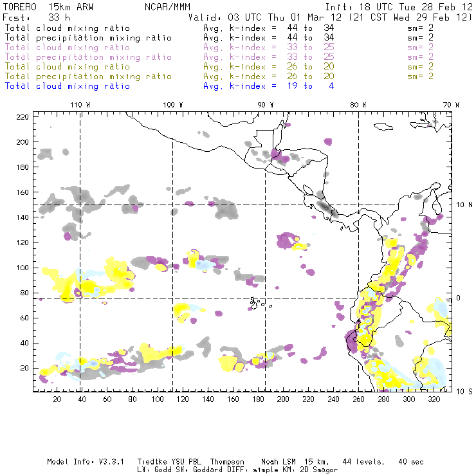Click the olive 'Total cloud mixing ratio' legend line
The width and height of the screenshot is (476, 476).
pos(68,67)
